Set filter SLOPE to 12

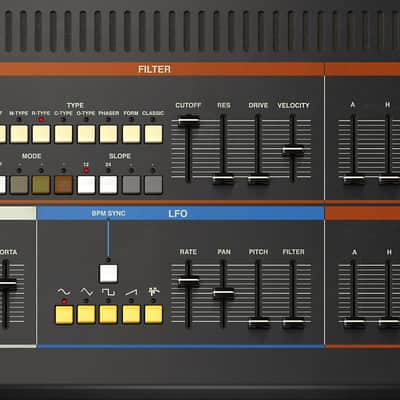86,185
